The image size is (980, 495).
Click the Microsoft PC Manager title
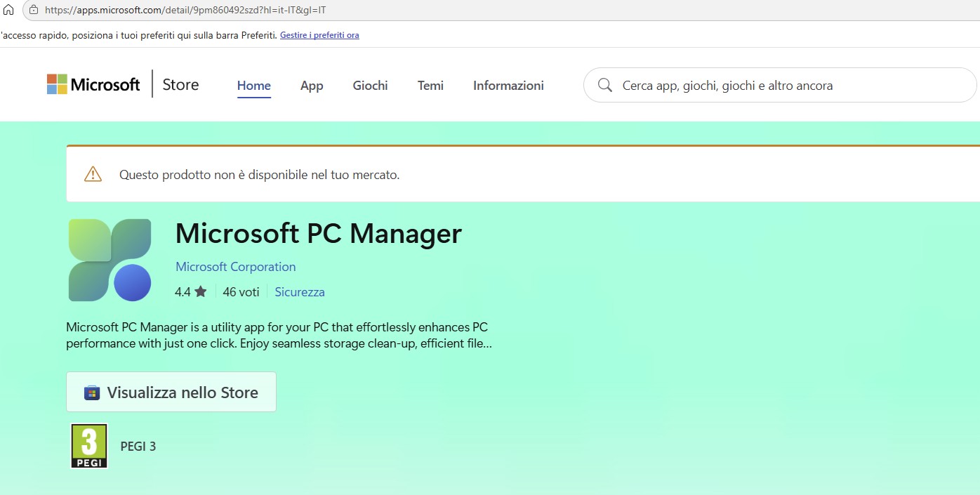(319, 233)
